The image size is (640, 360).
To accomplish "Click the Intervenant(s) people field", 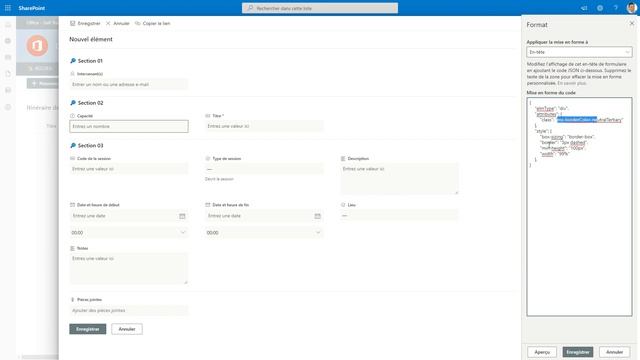I will coord(129,84).
